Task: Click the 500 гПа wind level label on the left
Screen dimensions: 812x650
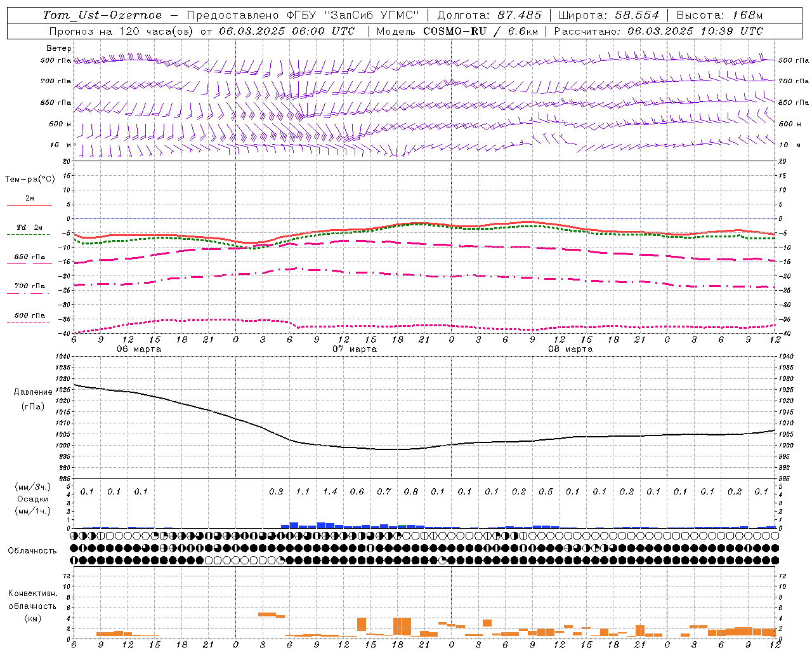Action: 56,61
